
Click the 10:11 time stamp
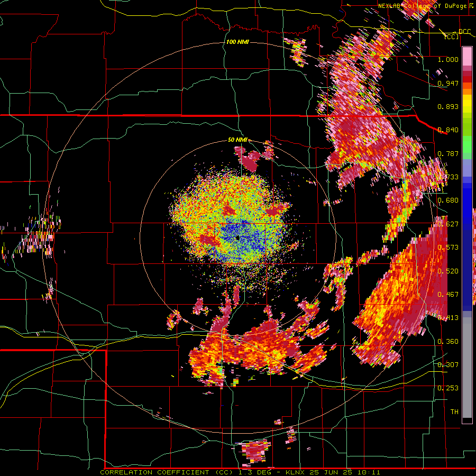pyautogui.click(x=369, y=472)
